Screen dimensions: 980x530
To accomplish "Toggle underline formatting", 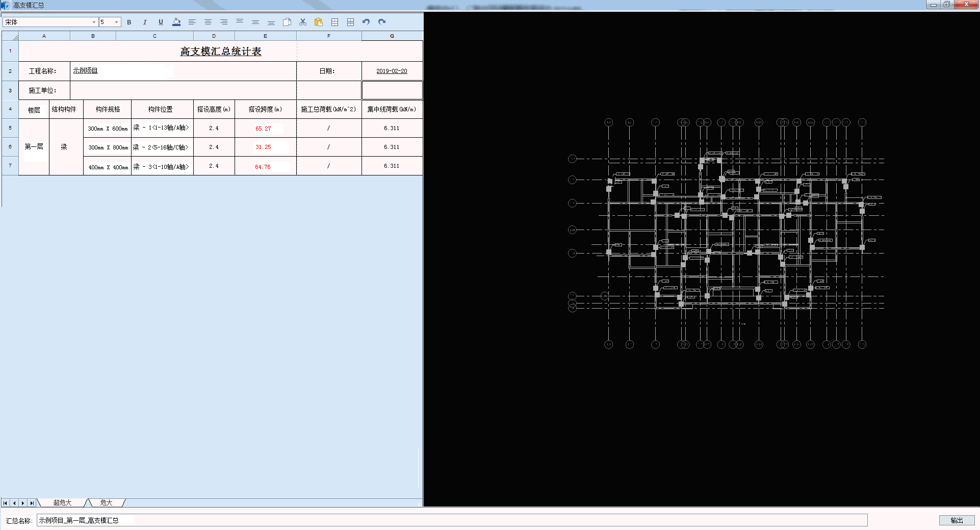I will 161,22.
